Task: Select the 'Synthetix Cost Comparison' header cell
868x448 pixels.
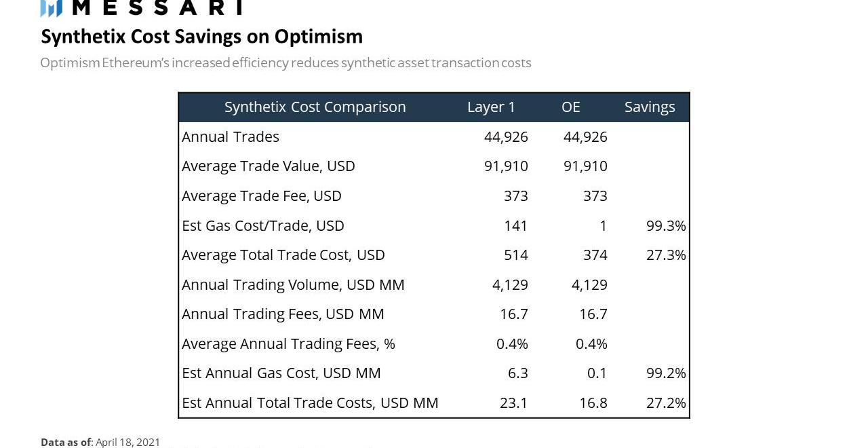Action: tap(315, 107)
